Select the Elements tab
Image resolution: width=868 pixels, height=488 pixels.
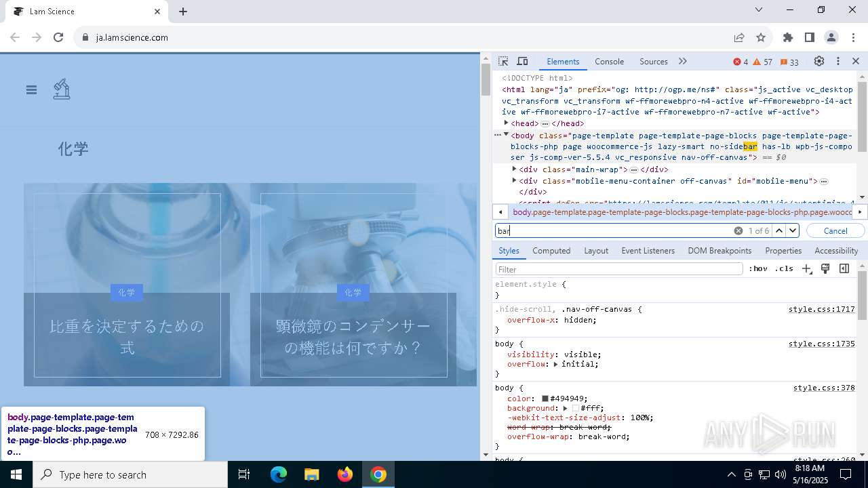point(563,61)
